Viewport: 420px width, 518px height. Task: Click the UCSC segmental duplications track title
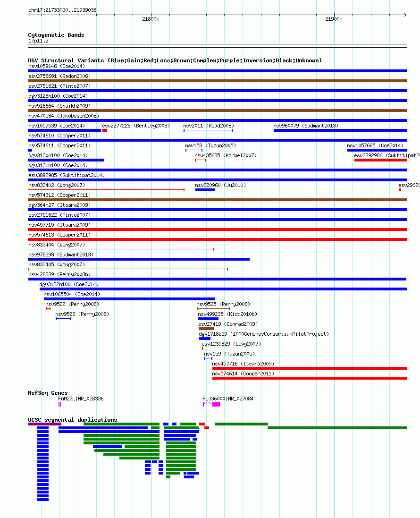click(73, 420)
